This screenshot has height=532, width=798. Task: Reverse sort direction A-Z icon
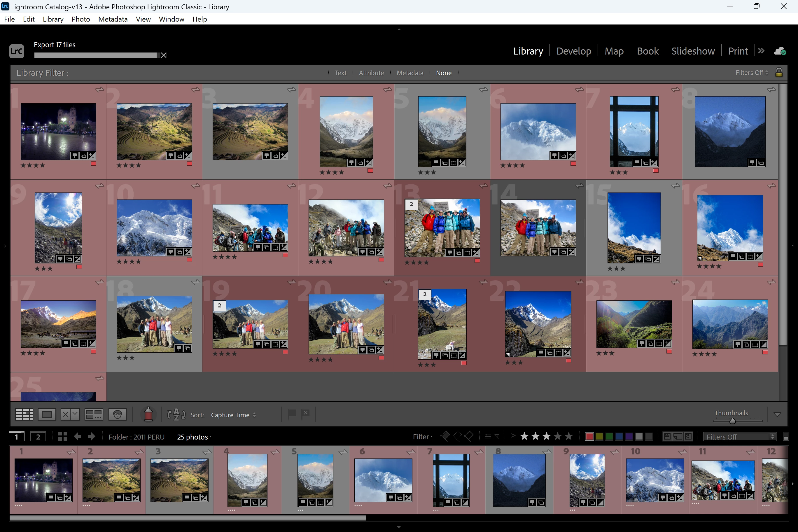click(x=176, y=414)
